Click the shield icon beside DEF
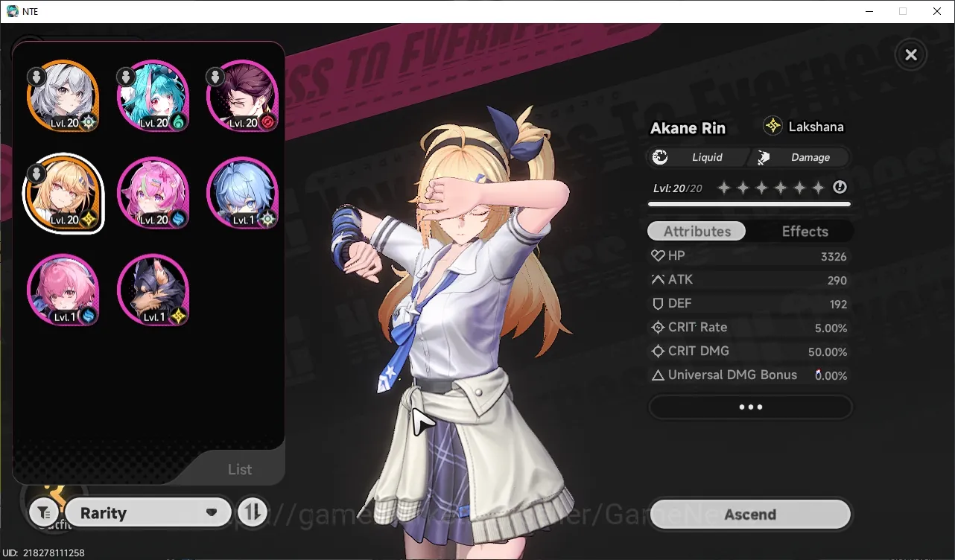The image size is (955, 560). pos(658,304)
